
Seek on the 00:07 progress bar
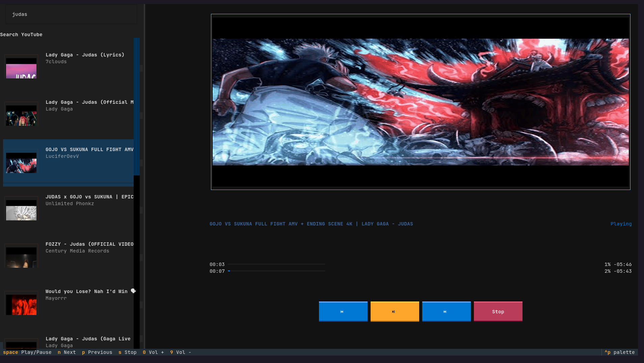coord(276,271)
